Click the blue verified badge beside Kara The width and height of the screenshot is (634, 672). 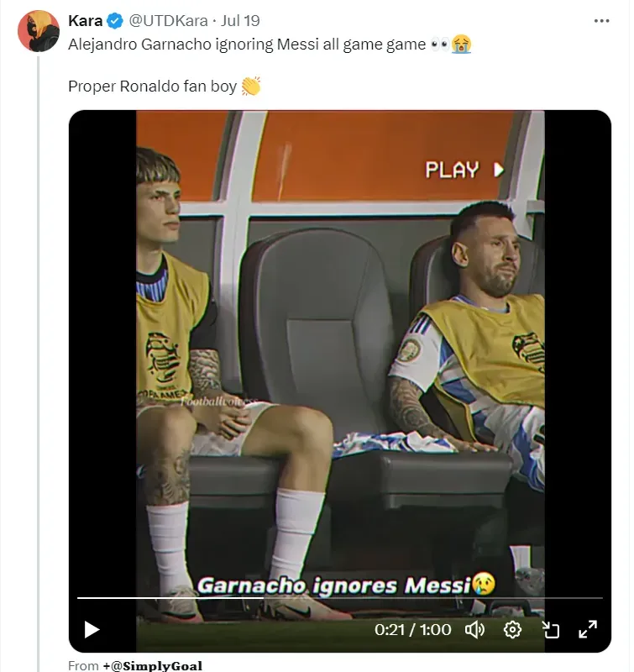pos(115,21)
